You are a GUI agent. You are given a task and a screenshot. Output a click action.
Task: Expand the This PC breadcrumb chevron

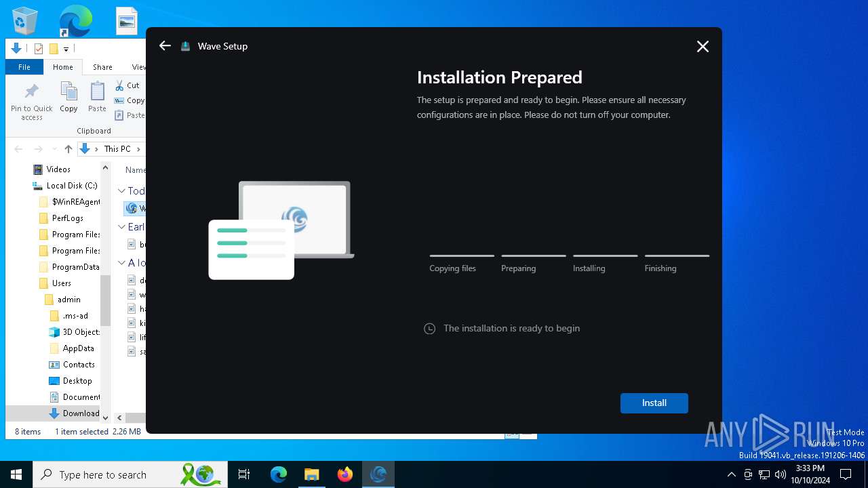(x=138, y=149)
